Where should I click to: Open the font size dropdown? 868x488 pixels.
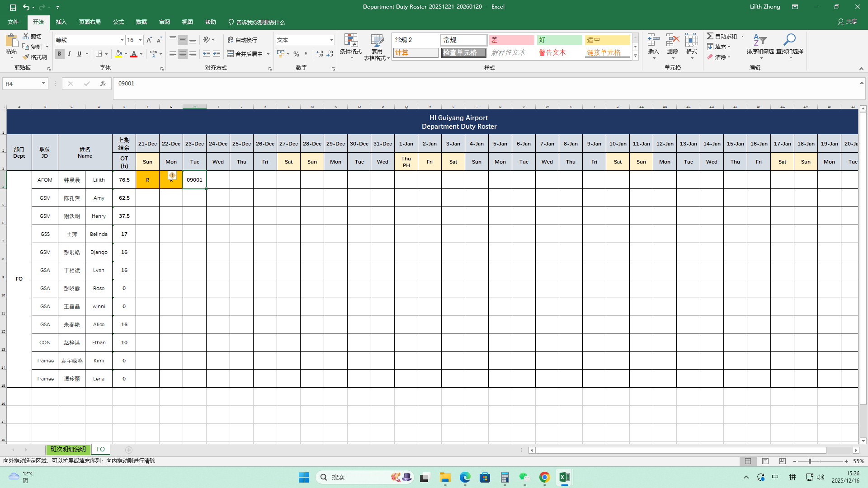point(140,40)
